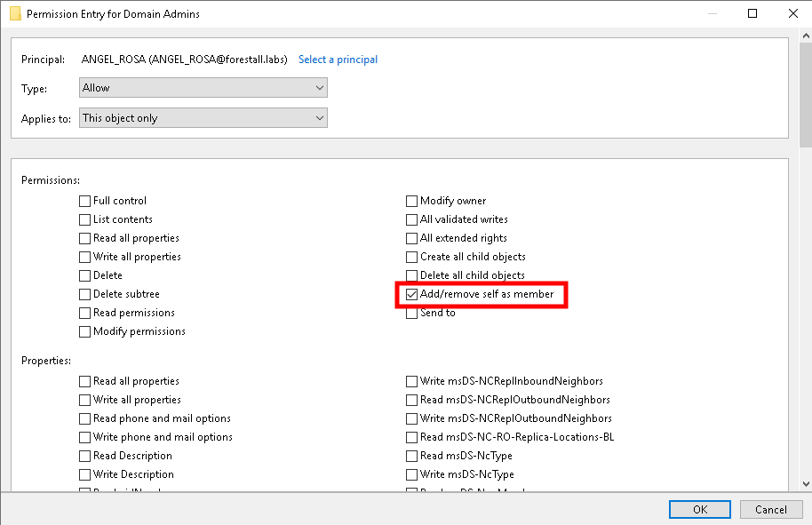Click the Cancel button
The height and width of the screenshot is (525, 812).
[x=770, y=509]
